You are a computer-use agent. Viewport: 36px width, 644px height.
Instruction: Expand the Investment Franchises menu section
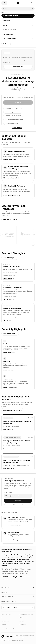pos(18,30)
